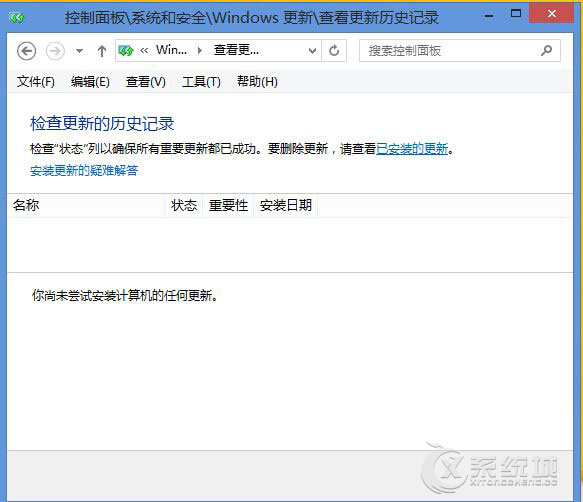Open 安装更新的疑难解答 link
Screen dimensions: 583x502
coord(84,171)
